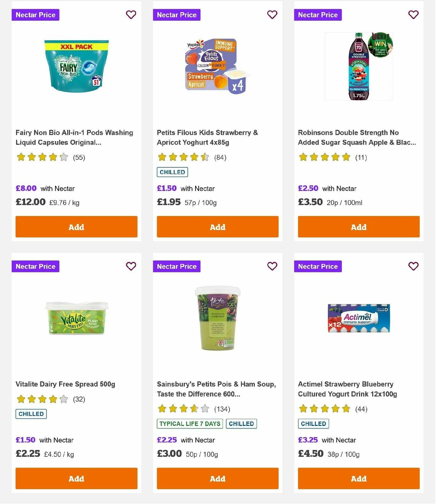Click the TYPICAL LIFE 7 DAYS badge
Image resolution: width=436 pixels, height=504 pixels.
(x=189, y=423)
